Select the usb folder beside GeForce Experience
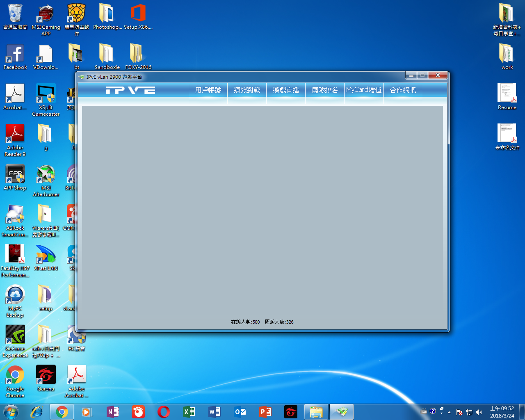Image resolution: width=525 pixels, height=420 pixels. point(46,341)
